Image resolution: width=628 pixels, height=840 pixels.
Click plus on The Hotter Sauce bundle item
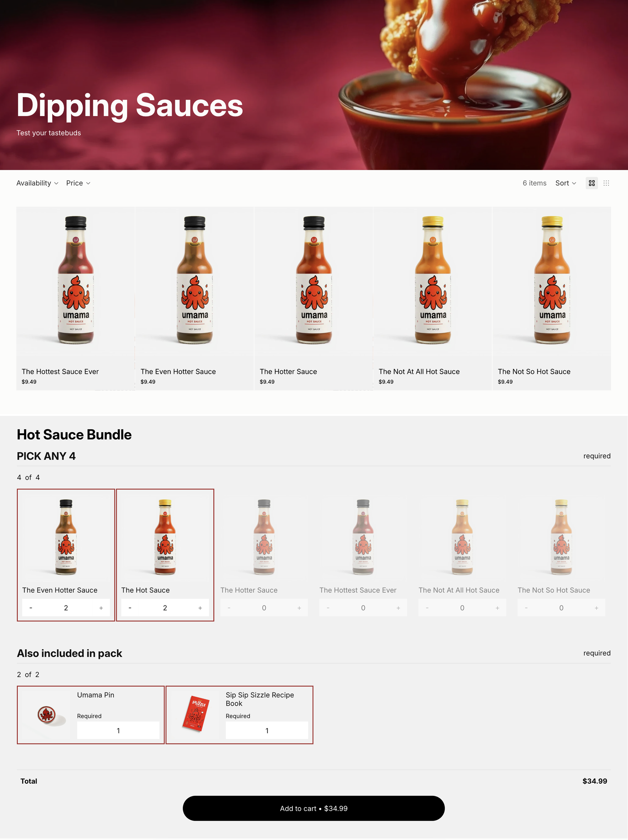(x=299, y=608)
